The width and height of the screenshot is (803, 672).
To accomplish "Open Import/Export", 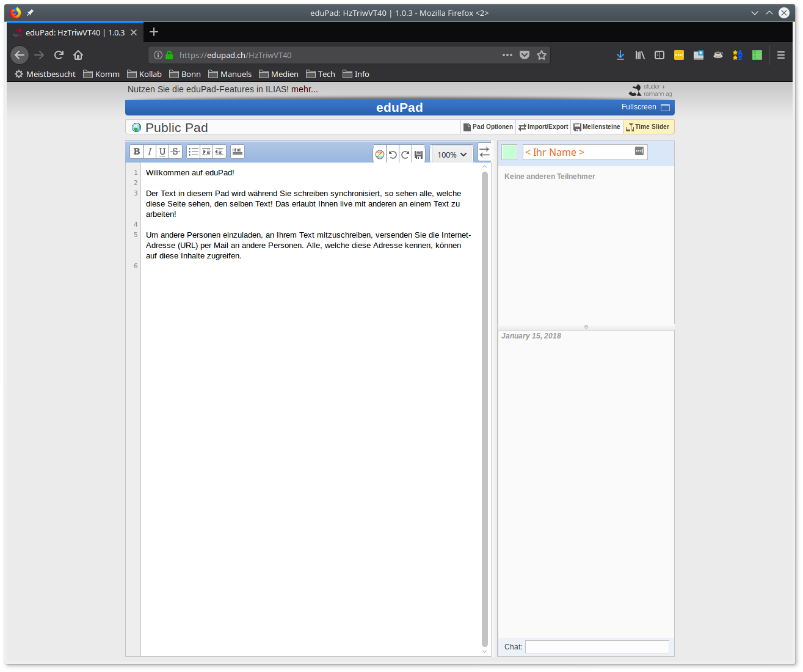I will point(543,127).
